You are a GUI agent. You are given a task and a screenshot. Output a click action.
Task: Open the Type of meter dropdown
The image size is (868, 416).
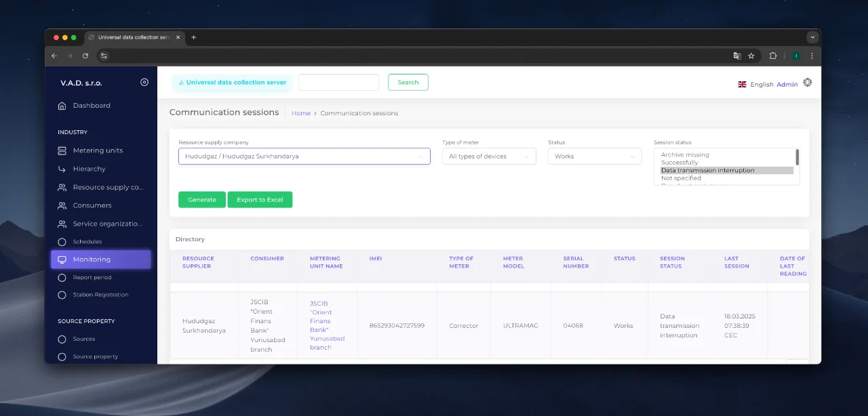(x=489, y=157)
